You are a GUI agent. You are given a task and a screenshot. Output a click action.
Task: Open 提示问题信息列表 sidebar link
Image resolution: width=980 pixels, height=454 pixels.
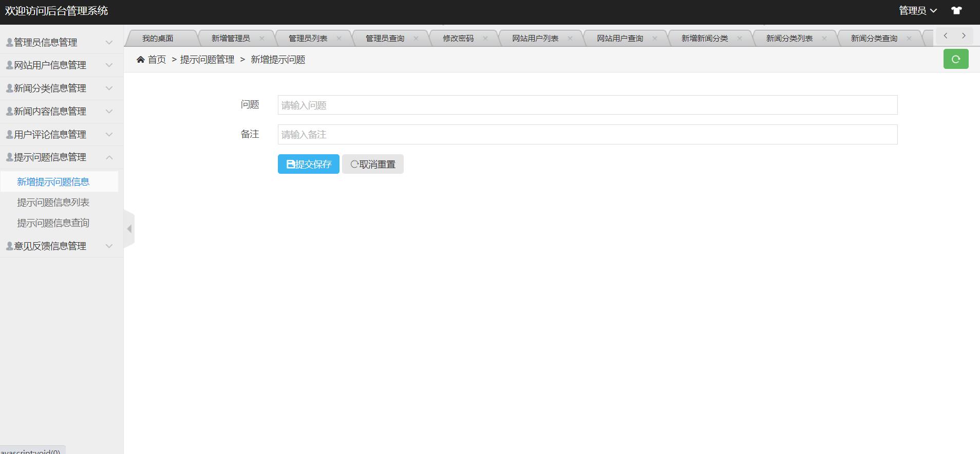pos(53,202)
